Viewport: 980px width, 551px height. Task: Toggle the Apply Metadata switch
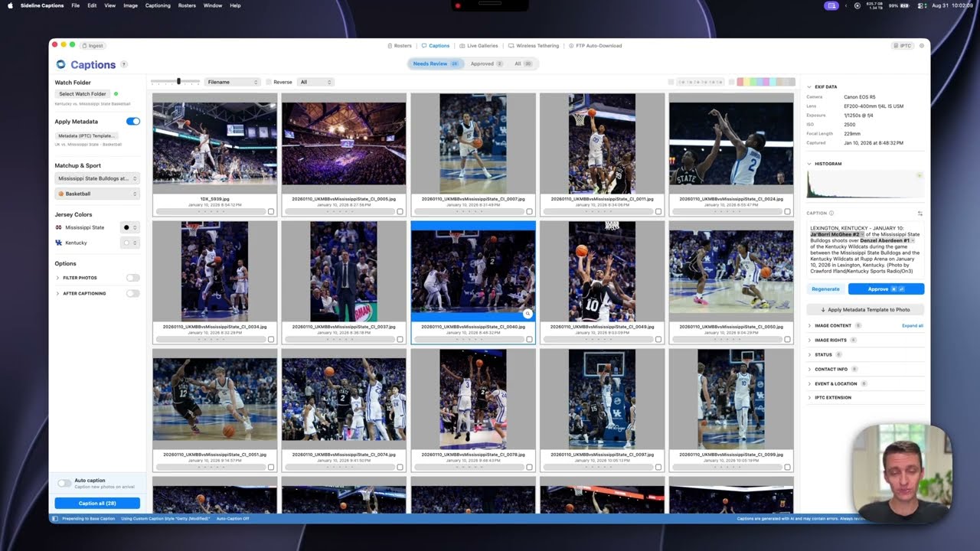pos(133,122)
